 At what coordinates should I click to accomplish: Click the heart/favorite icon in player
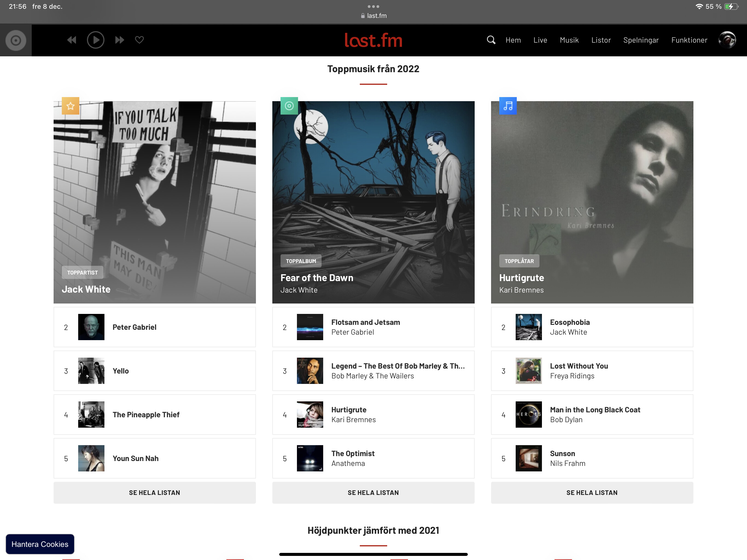point(139,39)
